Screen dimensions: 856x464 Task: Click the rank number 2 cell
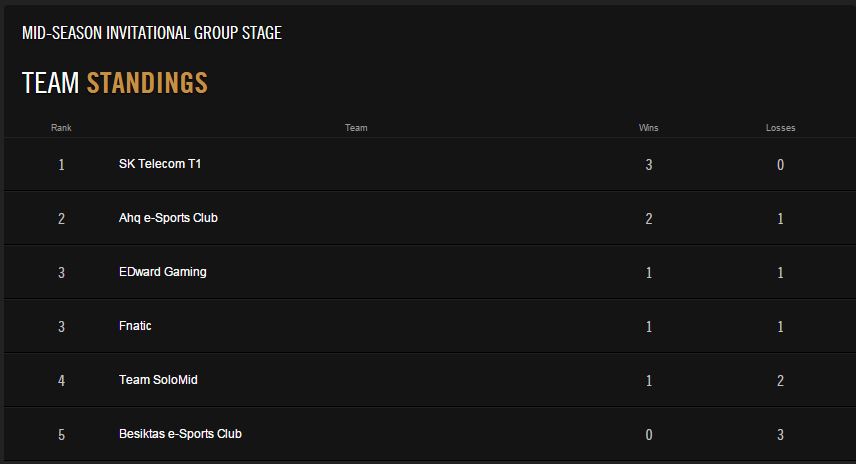pyautogui.click(x=61, y=219)
